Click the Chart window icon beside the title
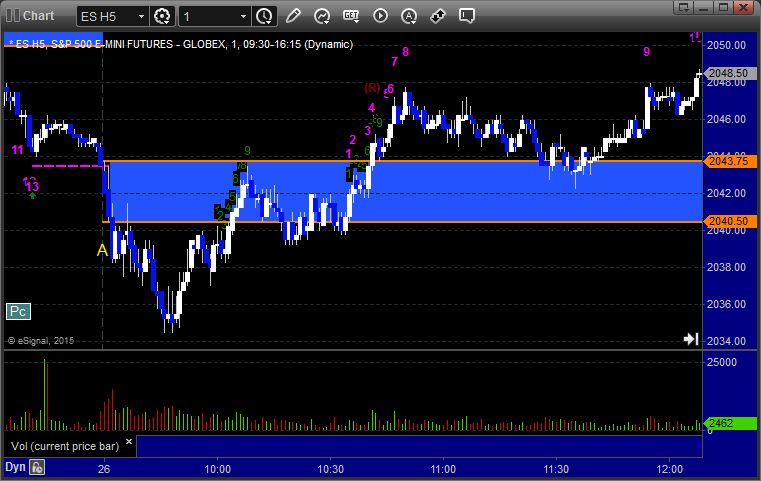The height and width of the screenshot is (481, 761). [13, 16]
